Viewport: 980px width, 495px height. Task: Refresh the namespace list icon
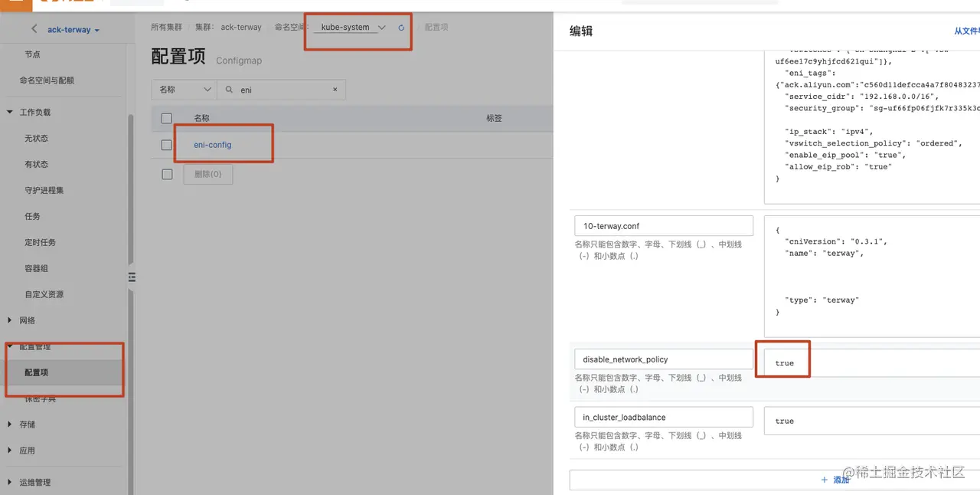[401, 28]
